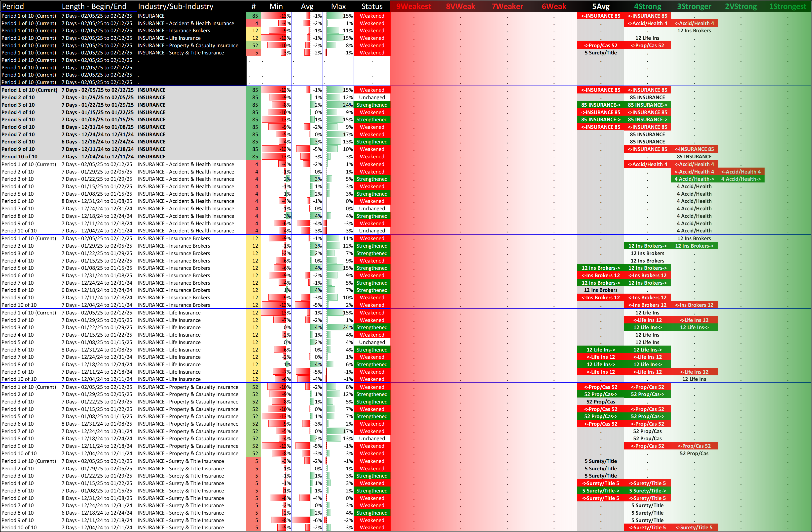
Task: Click the Period column header
Action: [x=13, y=6]
